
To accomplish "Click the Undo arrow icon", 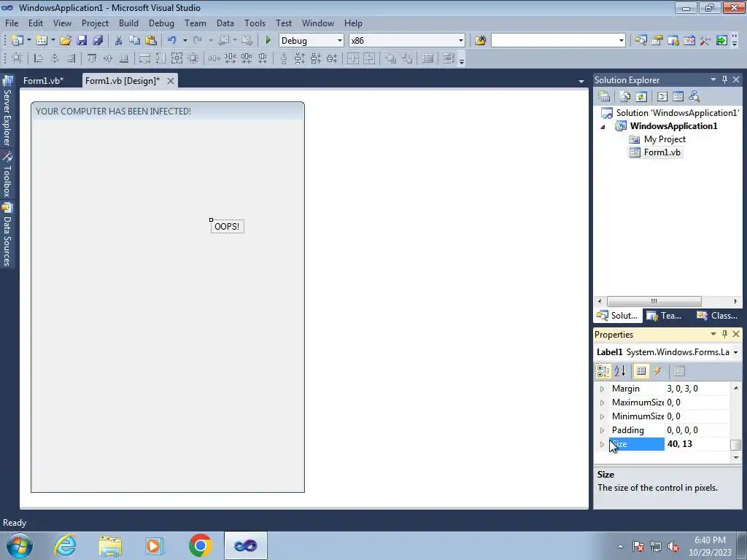I will [x=172, y=41].
